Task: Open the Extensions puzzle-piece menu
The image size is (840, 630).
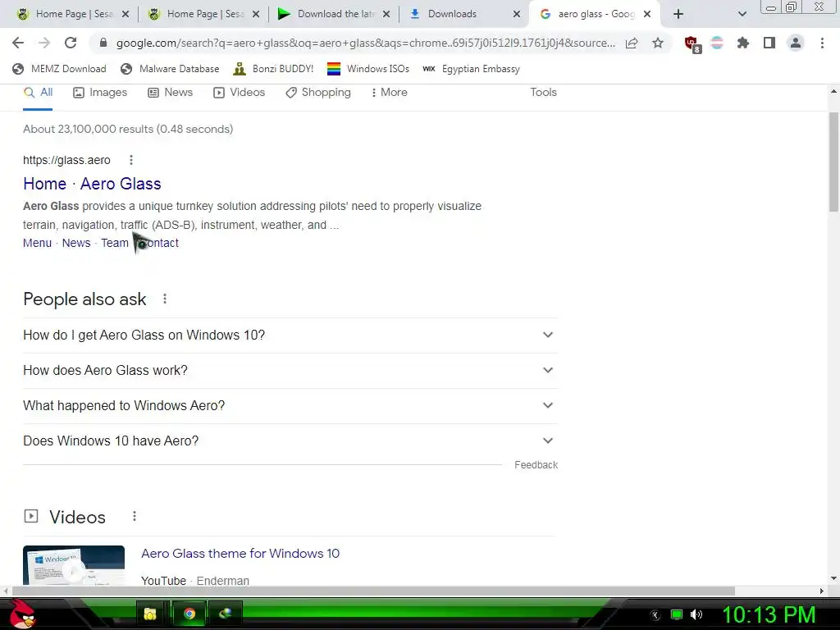Action: pos(743,43)
